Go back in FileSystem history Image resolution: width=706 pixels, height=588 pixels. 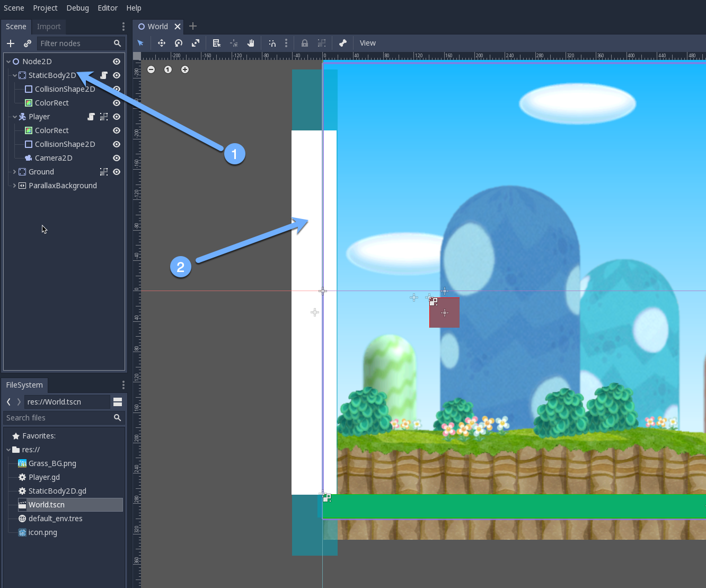click(x=8, y=402)
